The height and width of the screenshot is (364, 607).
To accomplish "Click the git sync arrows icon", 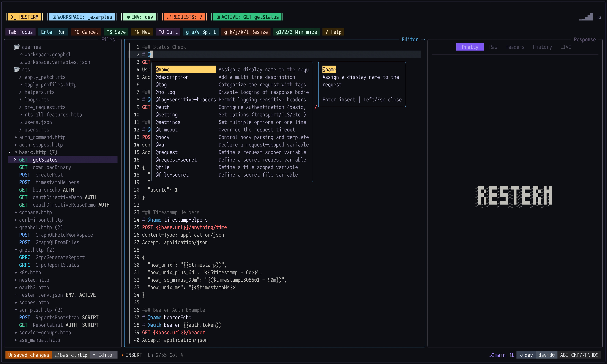I will [x=512, y=355].
